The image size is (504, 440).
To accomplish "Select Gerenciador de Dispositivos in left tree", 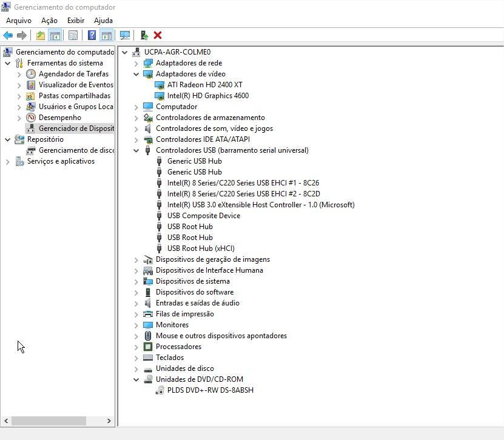I will click(x=76, y=128).
